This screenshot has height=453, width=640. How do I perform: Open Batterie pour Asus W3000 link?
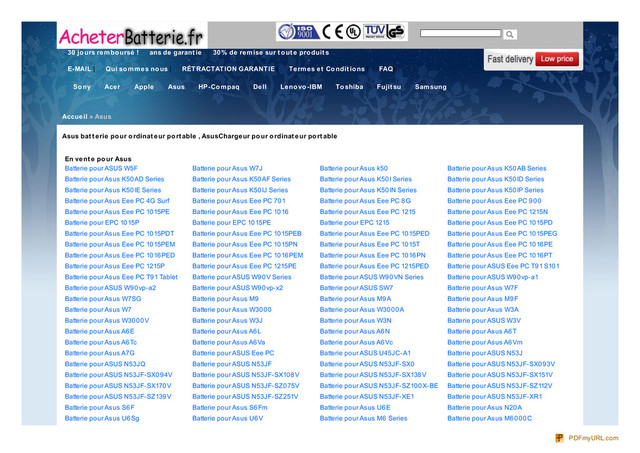[x=232, y=310]
